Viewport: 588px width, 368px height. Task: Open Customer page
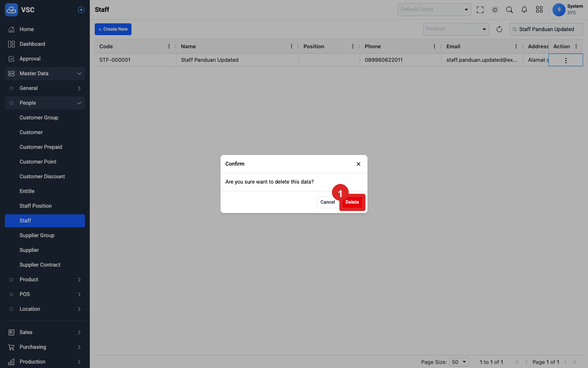45,132
